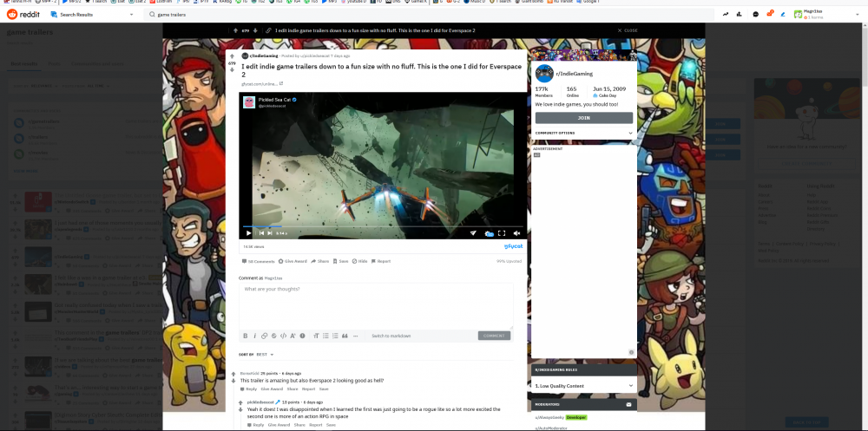
Task: Click the share paper-plane icon in video player
Action: [473, 233]
